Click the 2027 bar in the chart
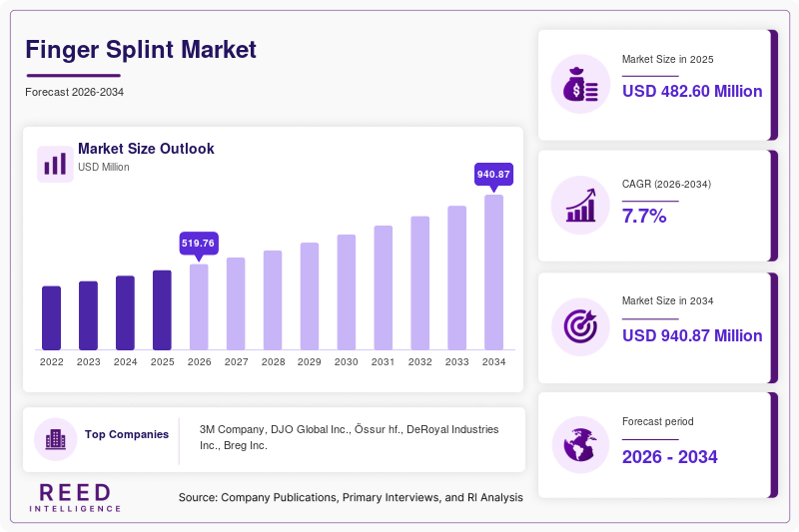Screen dimensions: 799x532 pyautogui.click(x=236, y=303)
